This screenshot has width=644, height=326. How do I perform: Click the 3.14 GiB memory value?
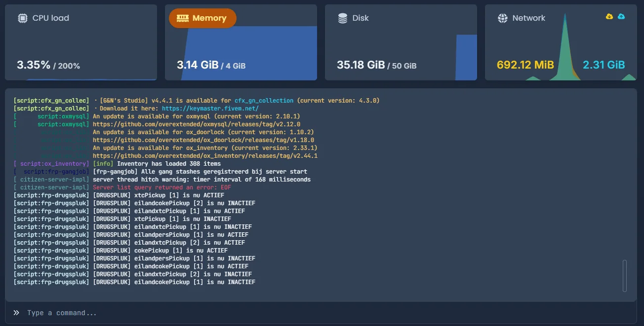[198, 65]
